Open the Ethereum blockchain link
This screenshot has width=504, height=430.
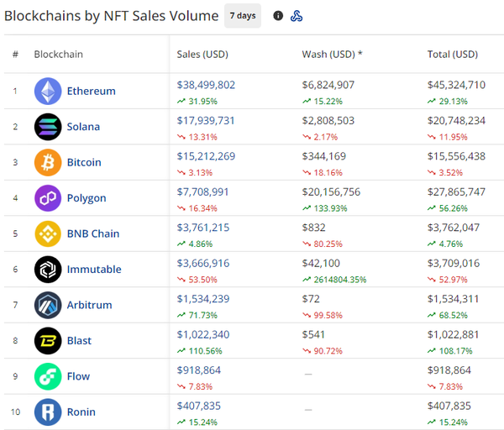coord(92,91)
